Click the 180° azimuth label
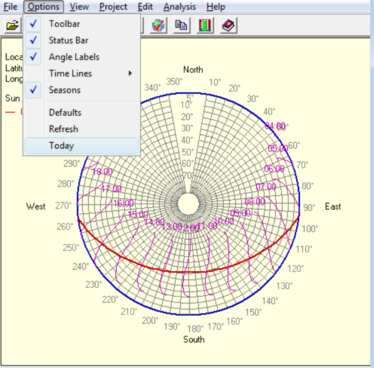 click(195, 329)
